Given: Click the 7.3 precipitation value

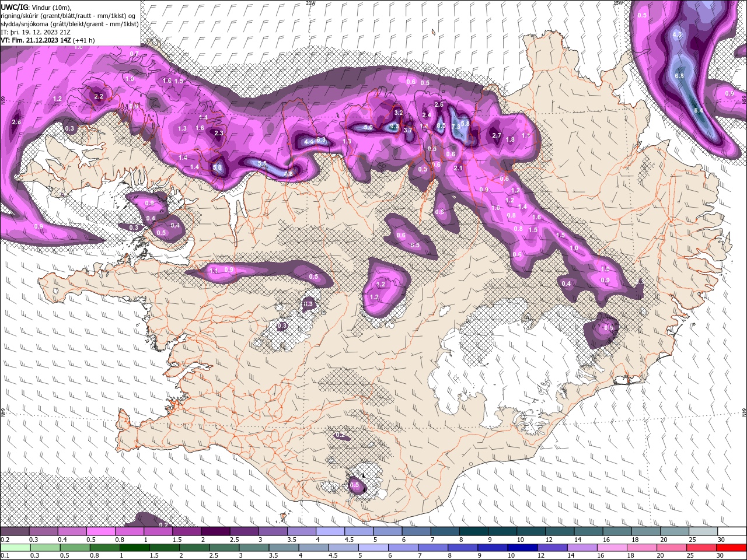Looking at the screenshot, I should [456, 126].
